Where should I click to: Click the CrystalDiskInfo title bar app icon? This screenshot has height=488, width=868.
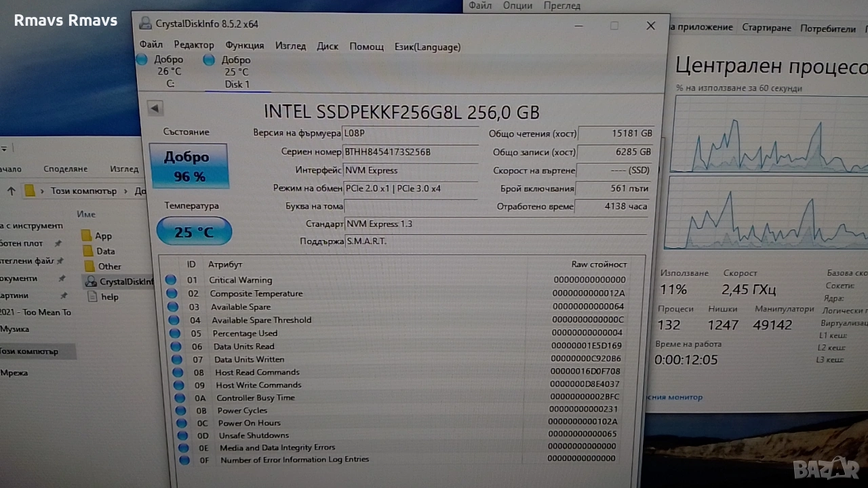145,24
